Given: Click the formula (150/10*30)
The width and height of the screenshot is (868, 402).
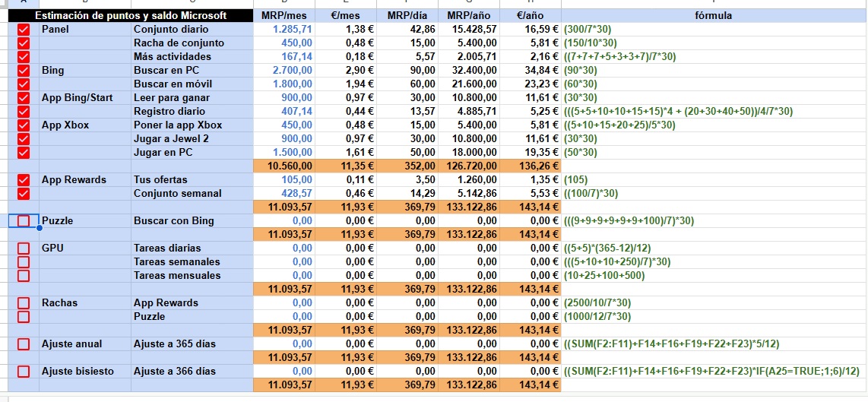Looking at the screenshot, I should point(590,43).
